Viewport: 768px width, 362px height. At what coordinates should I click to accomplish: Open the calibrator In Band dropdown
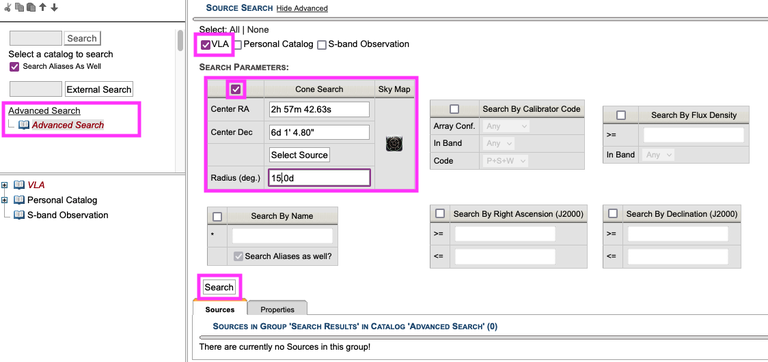pyautogui.click(x=499, y=144)
